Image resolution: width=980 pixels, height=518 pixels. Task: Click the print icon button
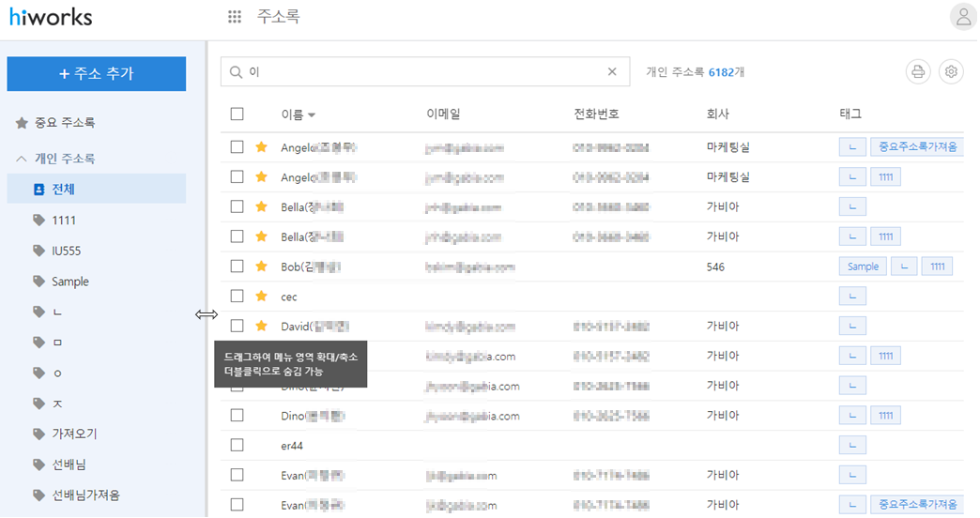click(917, 71)
